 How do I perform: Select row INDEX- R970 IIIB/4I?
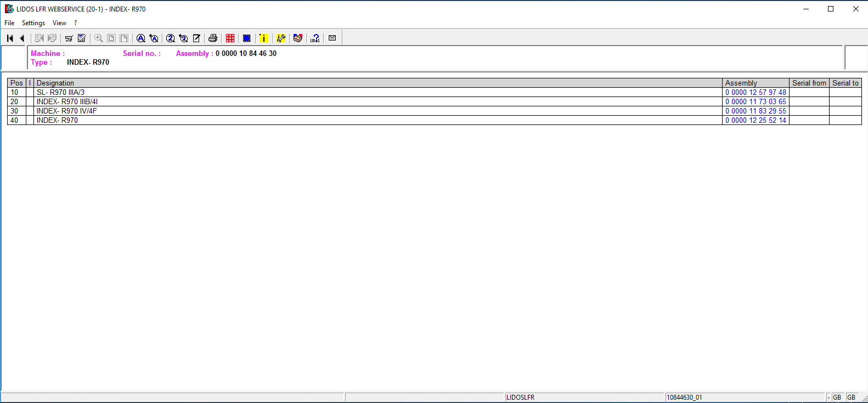[x=434, y=101]
